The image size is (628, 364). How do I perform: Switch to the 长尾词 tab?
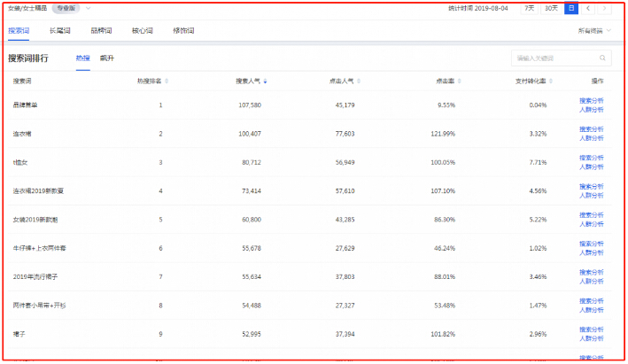[x=58, y=30]
